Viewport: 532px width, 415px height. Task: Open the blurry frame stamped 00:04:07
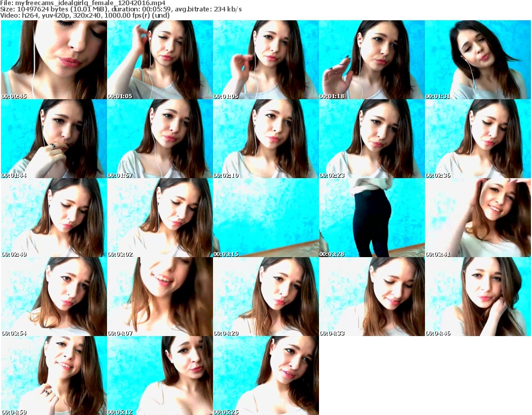coord(159,297)
